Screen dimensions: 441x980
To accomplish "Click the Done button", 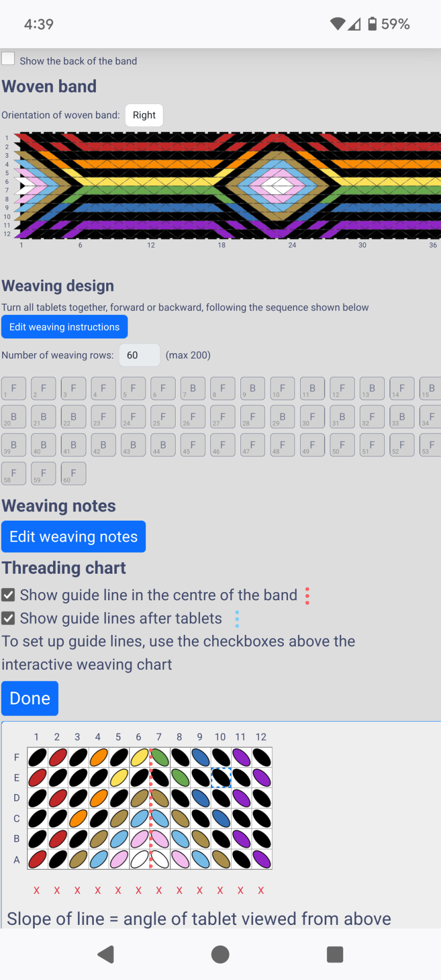I will [x=30, y=698].
